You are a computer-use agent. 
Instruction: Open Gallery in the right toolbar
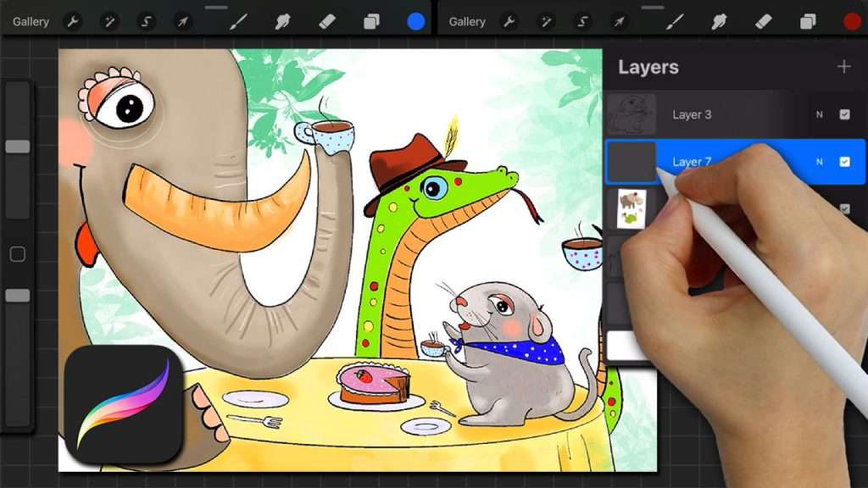[467, 22]
